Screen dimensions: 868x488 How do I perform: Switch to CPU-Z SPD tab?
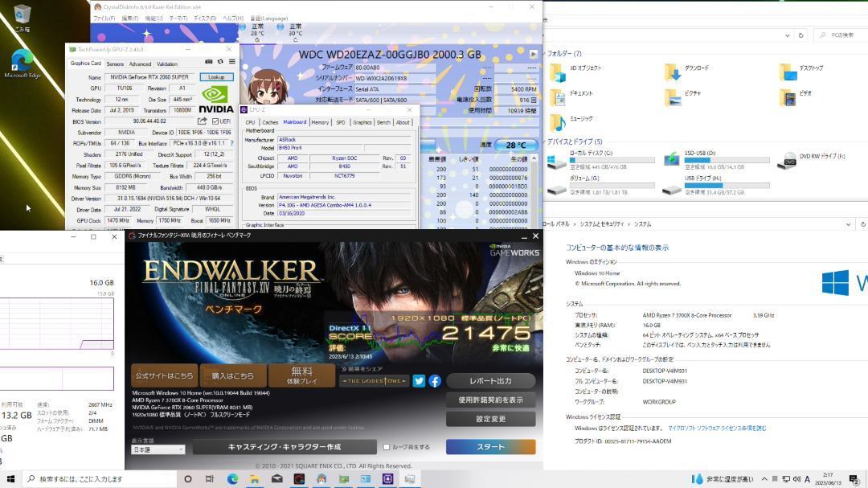pyautogui.click(x=341, y=122)
